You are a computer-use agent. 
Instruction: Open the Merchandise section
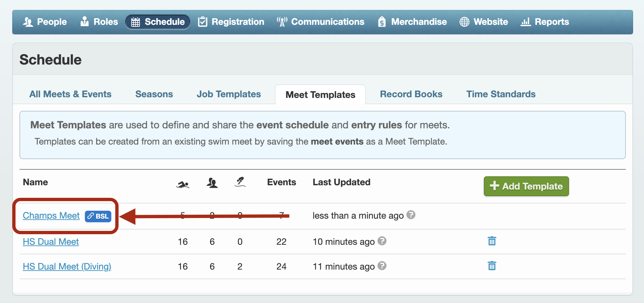(x=412, y=22)
